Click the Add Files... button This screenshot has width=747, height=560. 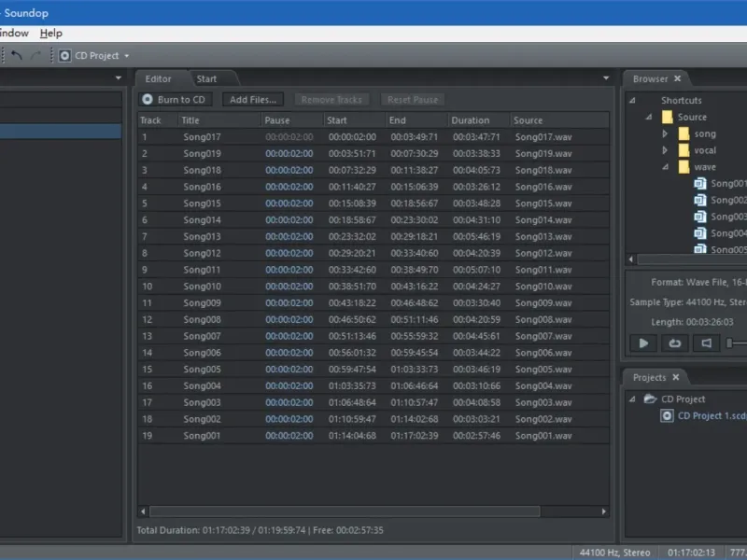pyautogui.click(x=253, y=99)
